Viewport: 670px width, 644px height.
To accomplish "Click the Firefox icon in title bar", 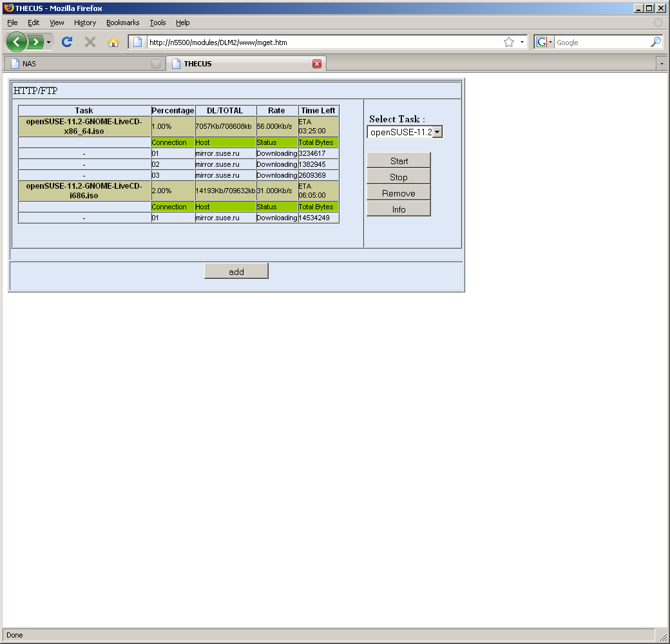I will 8,8.
